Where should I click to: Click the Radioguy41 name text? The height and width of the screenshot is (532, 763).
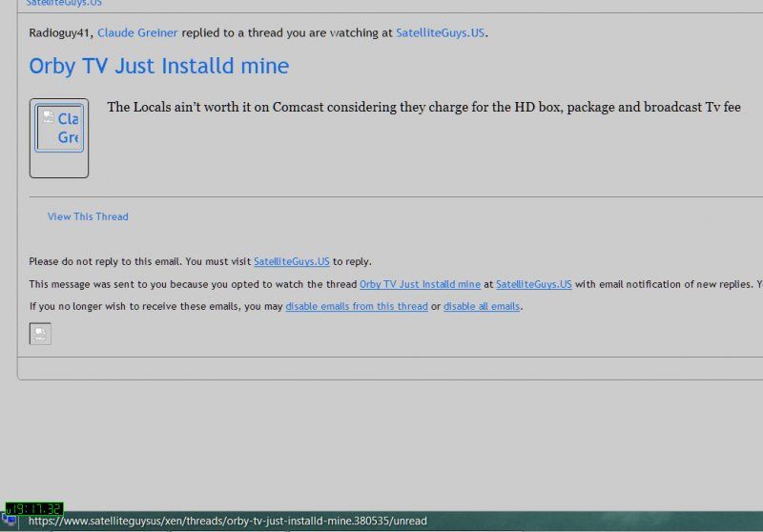[x=59, y=32]
